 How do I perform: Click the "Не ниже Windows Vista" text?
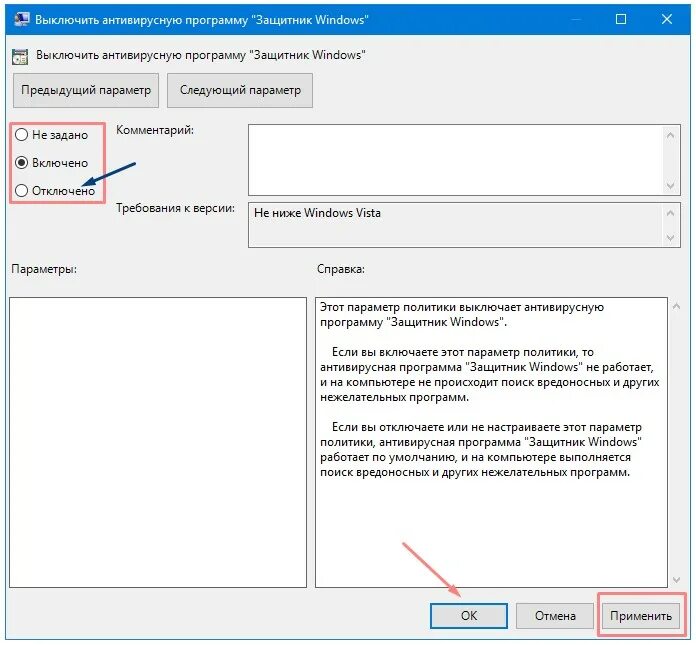(x=317, y=213)
